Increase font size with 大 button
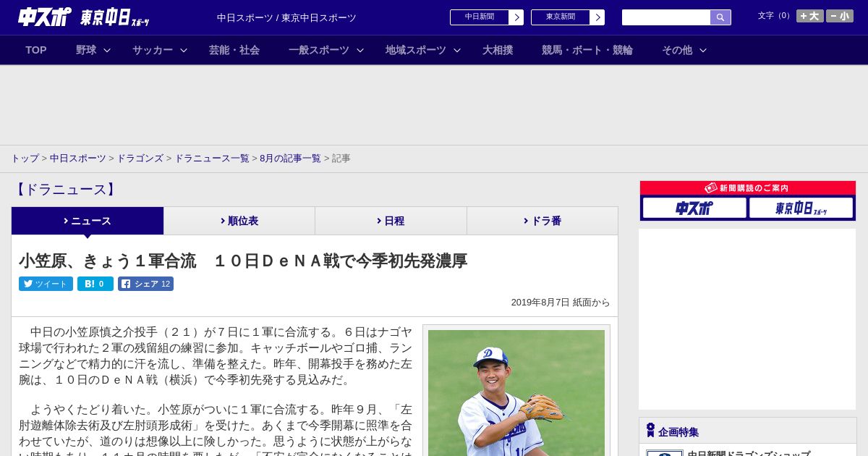868x456 pixels. (809, 16)
